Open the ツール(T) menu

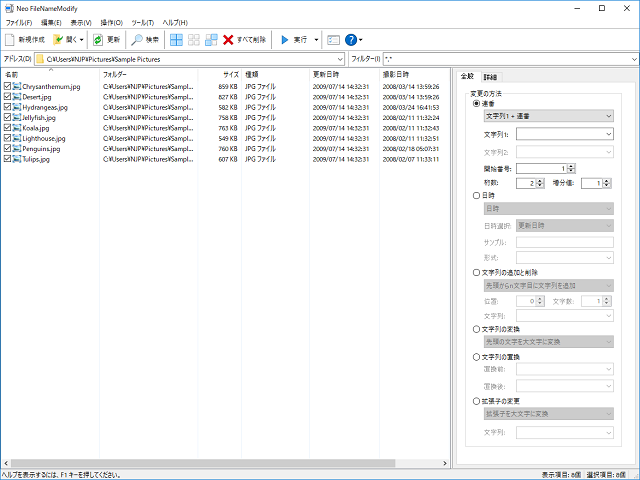click(143, 22)
